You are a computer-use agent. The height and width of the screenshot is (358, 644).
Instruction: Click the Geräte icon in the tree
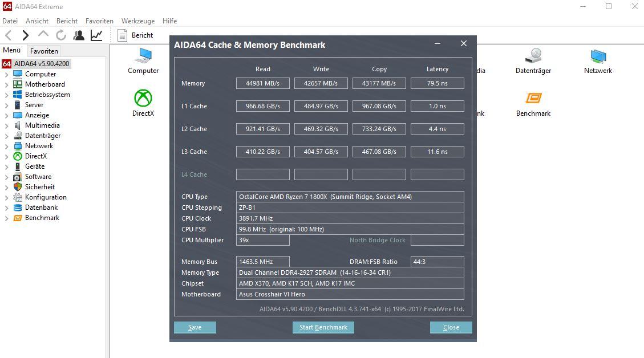(x=18, y=166)
